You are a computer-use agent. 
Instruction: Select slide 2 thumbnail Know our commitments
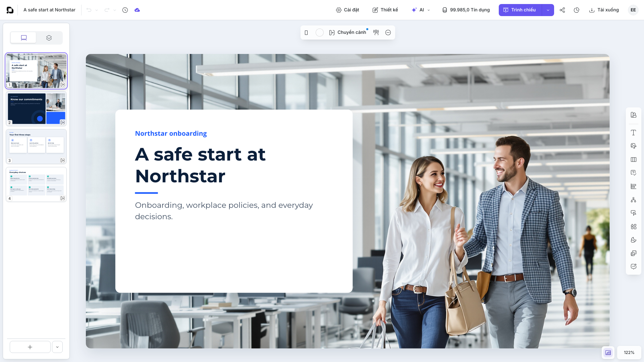click(x=36, y=109)
